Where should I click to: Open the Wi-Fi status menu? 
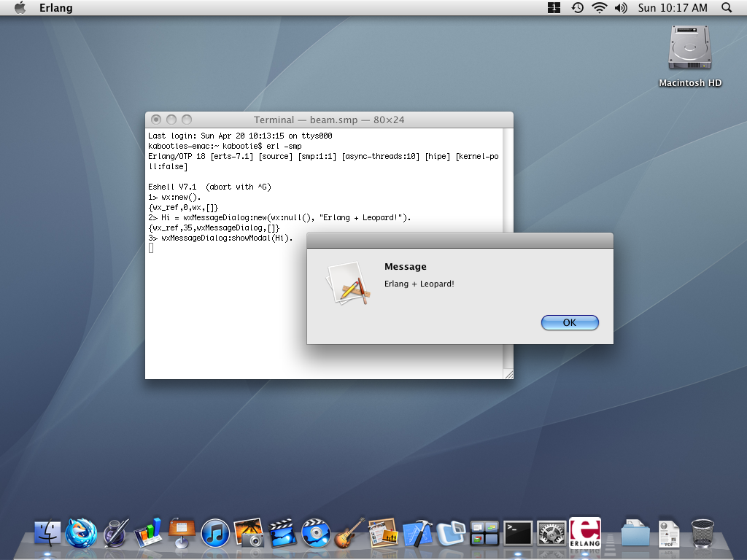point(600,7)
